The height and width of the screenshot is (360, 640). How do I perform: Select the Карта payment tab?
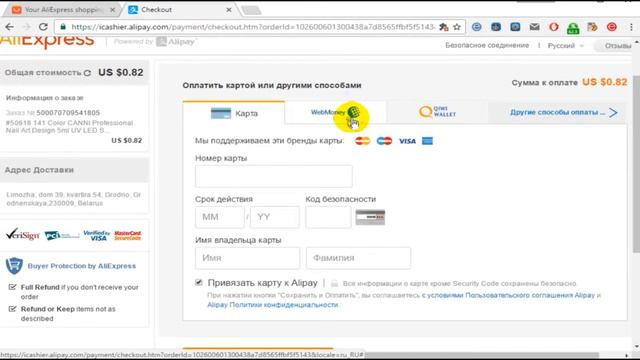coord(234,113)
